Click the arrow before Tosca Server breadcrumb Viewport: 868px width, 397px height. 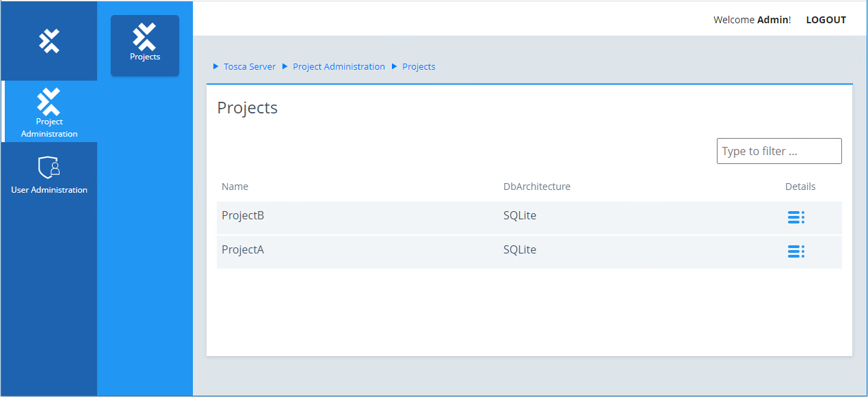click(x=216, y=67)
